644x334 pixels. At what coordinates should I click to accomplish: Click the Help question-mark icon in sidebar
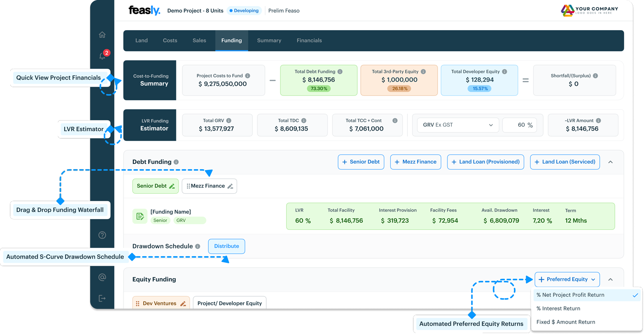pyautogui.click(x=102, y=235)
